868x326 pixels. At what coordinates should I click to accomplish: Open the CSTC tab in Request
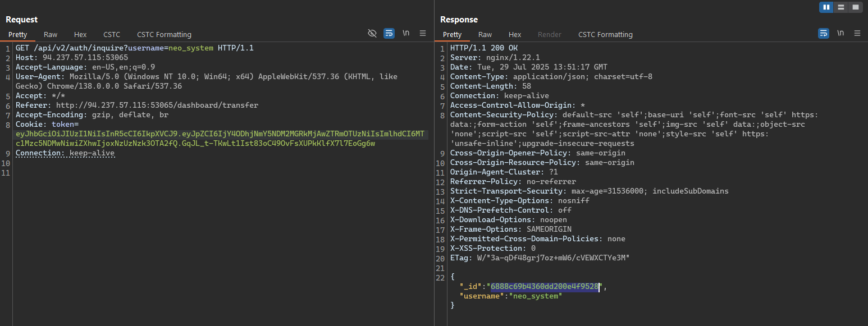coord(112,35)
